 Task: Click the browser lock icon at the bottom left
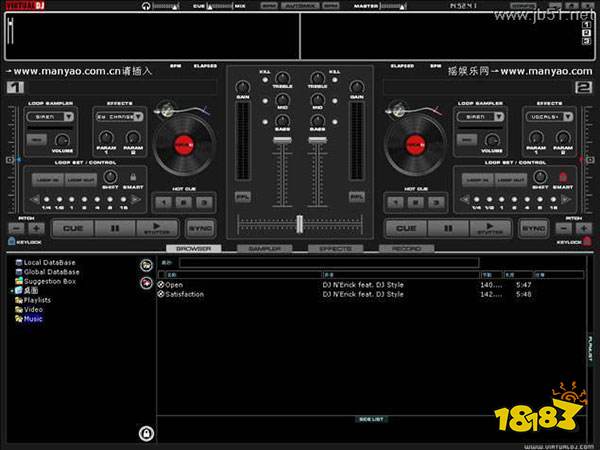click(x=146, y=433)
